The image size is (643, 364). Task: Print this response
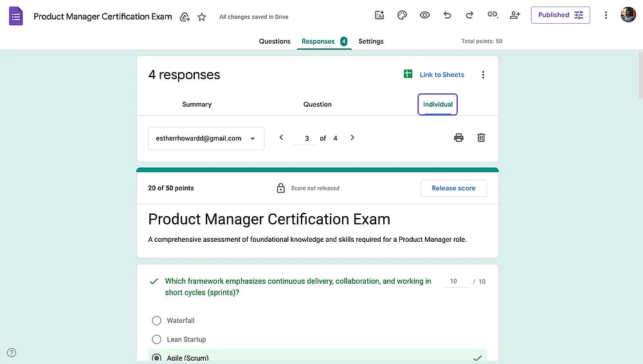(458, 138)
